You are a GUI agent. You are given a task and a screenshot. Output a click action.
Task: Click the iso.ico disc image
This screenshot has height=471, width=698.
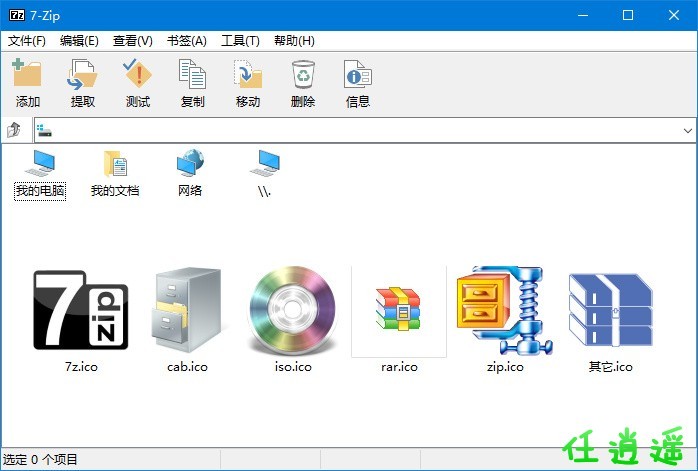click(293, 310)
